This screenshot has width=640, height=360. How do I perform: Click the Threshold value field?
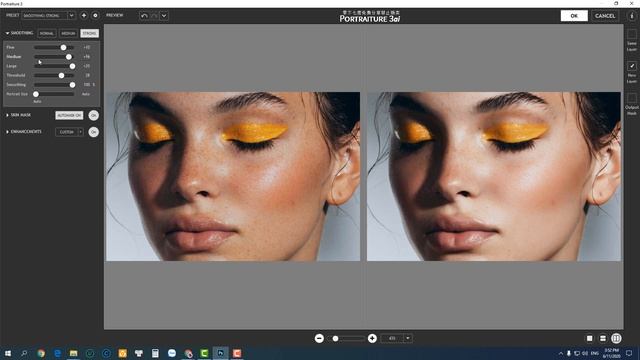(x=87, y=76)
